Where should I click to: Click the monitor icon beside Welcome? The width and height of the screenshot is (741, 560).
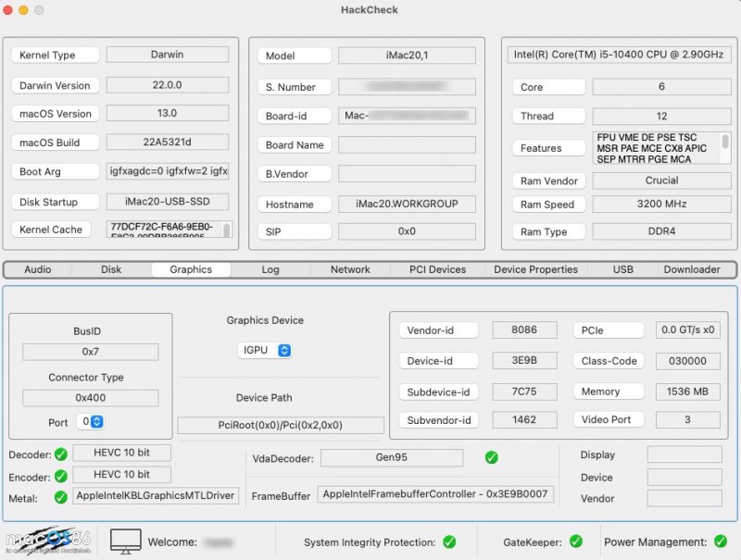coord(125,541)
